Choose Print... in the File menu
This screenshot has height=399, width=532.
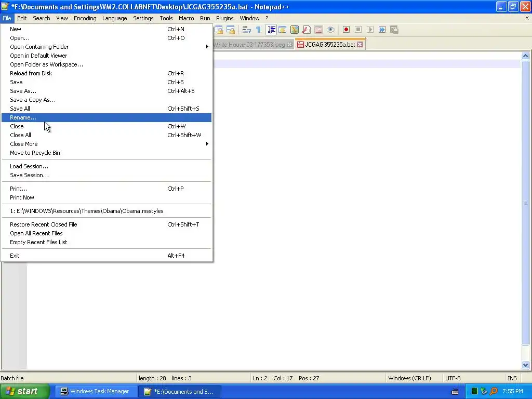(x=106, y=189)
